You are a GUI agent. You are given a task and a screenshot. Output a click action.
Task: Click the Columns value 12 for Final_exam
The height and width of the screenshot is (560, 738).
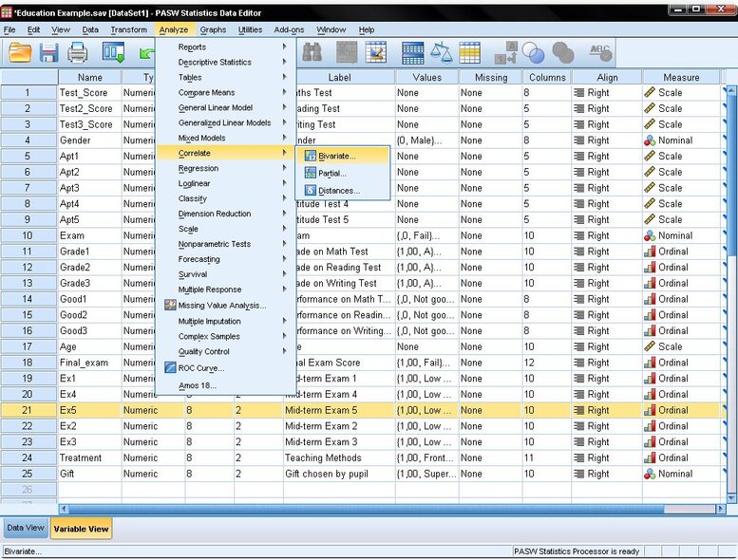pos(546,363)
